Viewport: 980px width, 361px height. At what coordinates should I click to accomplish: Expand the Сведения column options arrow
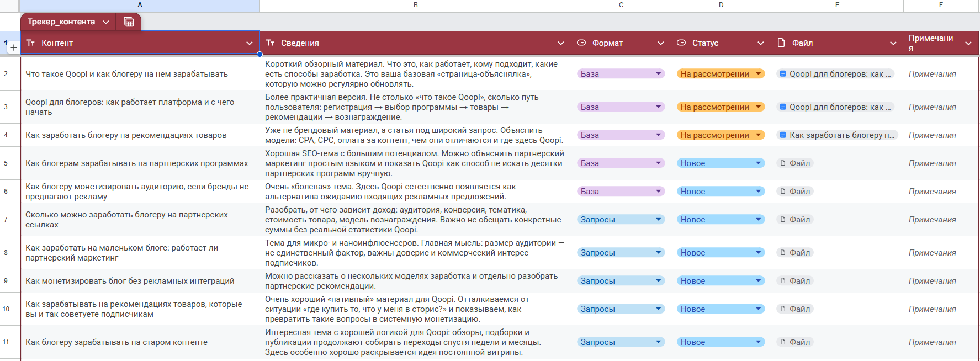[x=561, y=43]
